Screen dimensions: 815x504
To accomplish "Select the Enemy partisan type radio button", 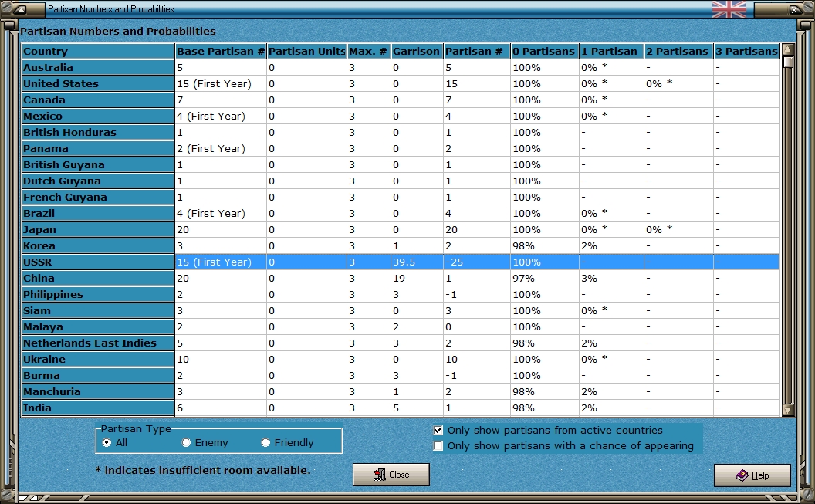I will coord(186,443).
